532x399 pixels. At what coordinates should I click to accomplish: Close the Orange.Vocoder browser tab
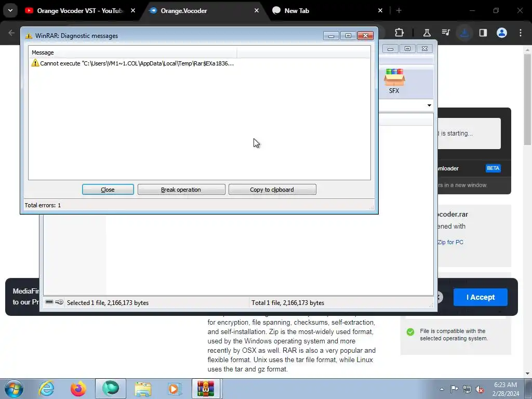(x=257, y=10)
